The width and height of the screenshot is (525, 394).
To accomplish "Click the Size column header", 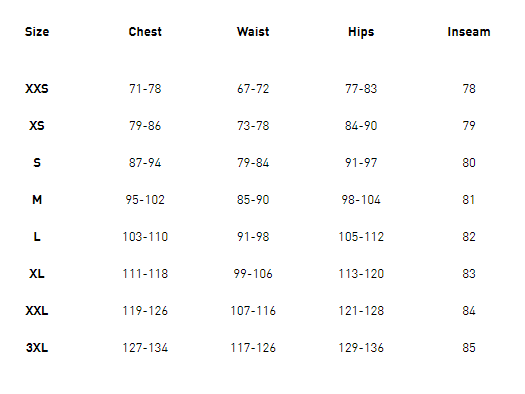I will pos(37,32).
